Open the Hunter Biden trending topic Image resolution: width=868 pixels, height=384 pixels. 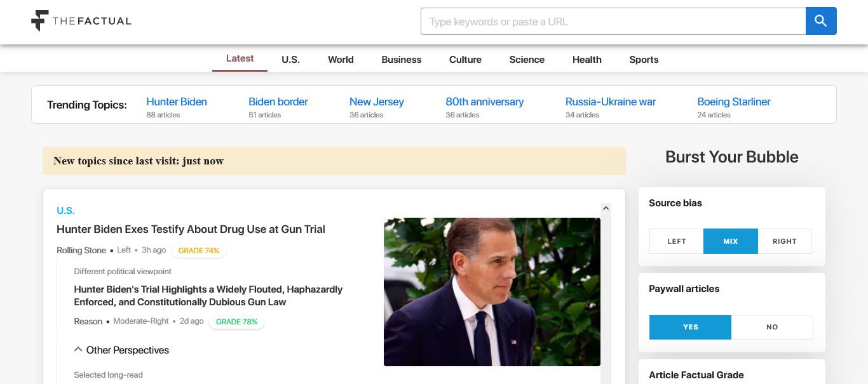176,102
